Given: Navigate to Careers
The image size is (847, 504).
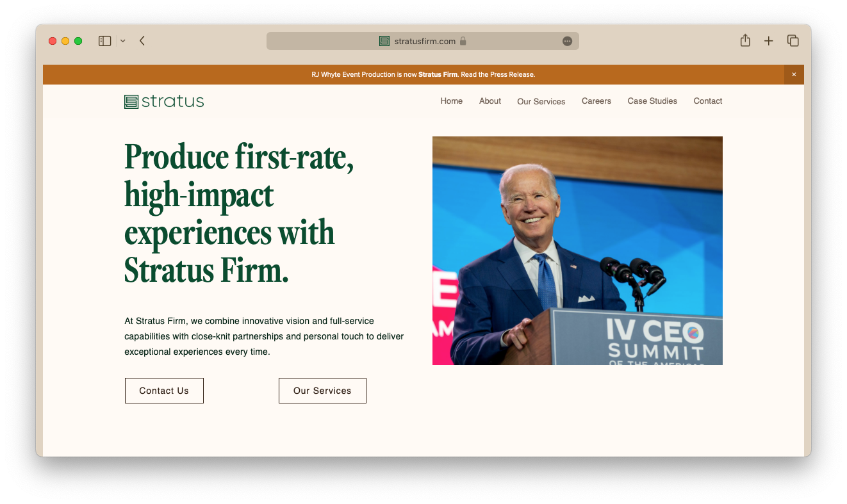Looking at the screenshot, I should pos(596,101).
